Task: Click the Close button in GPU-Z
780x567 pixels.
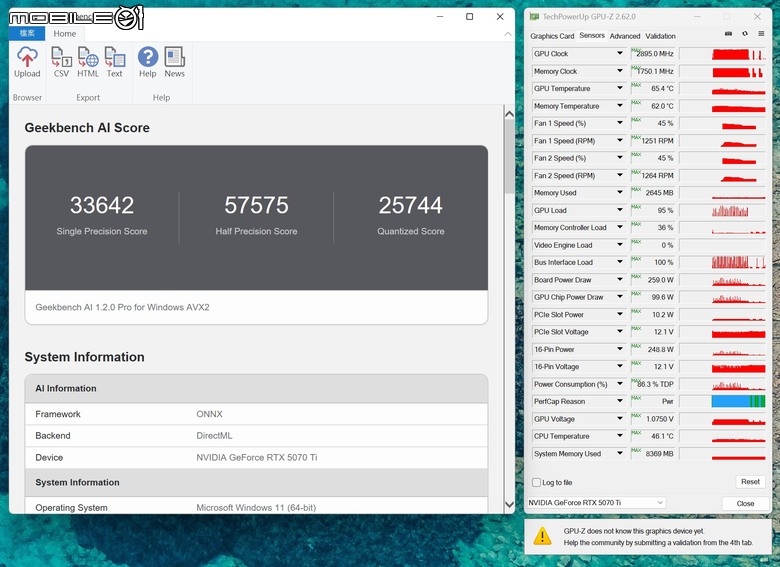Action: (x=745, y=503)
